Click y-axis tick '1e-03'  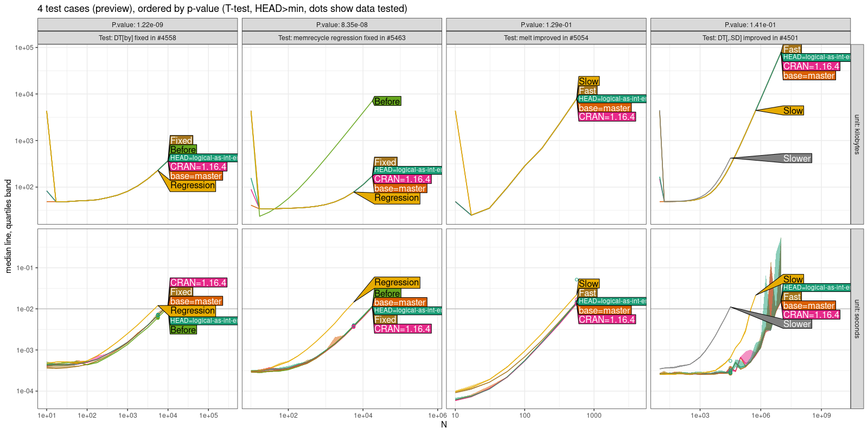point(25,350)
